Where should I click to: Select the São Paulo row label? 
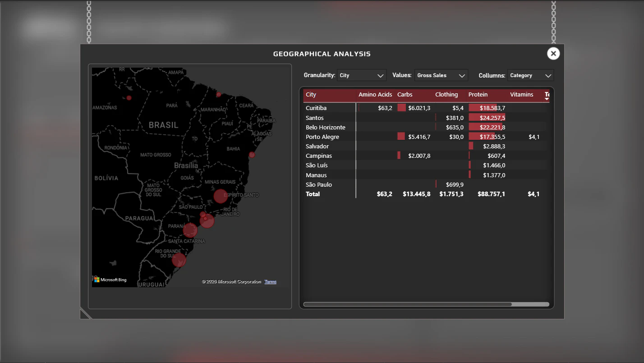point(318,184)
